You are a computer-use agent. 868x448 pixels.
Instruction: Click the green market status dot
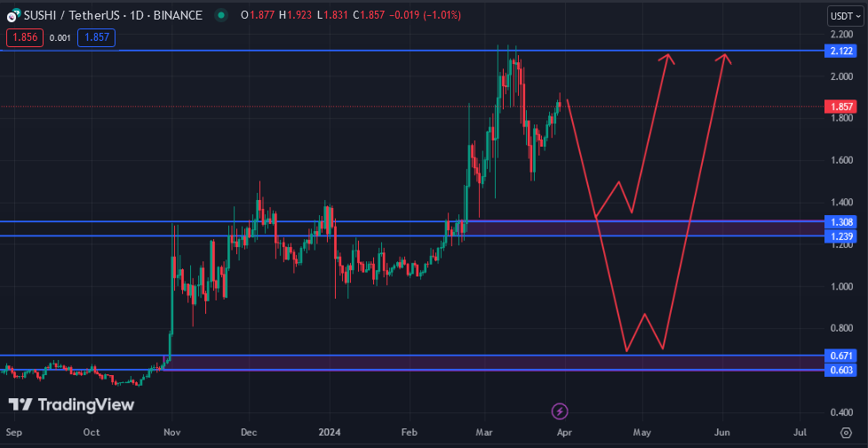click(x=221, y=15)
